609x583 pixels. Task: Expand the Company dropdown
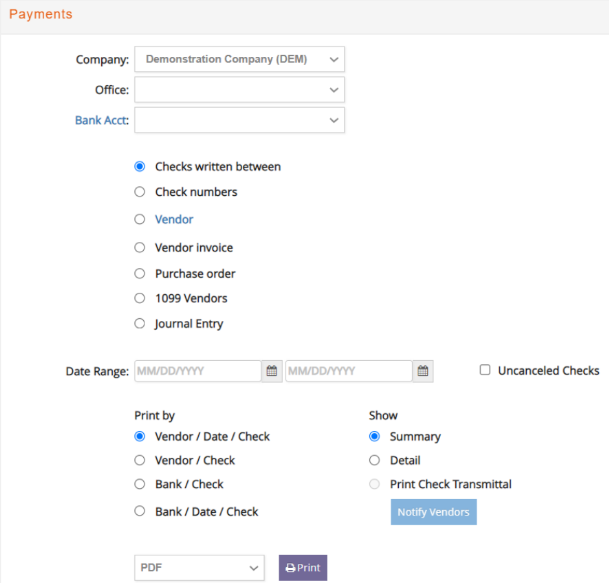click(x=239, y=59)
